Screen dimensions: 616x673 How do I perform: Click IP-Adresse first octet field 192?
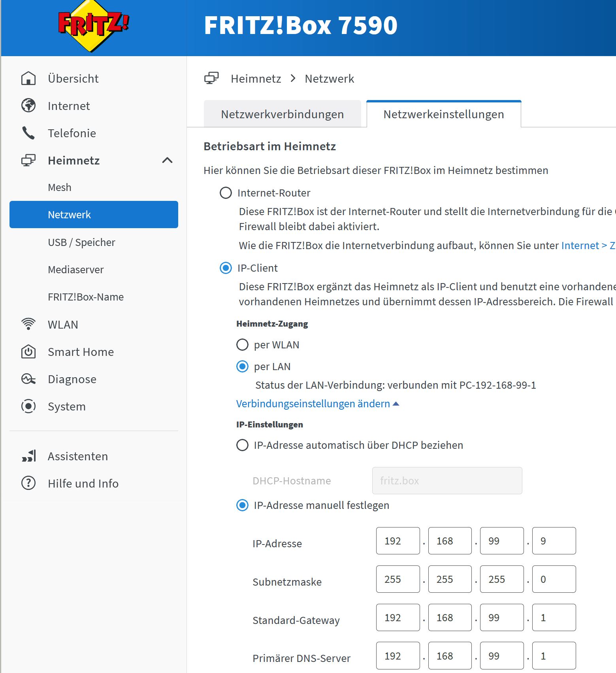coord(398,541)
